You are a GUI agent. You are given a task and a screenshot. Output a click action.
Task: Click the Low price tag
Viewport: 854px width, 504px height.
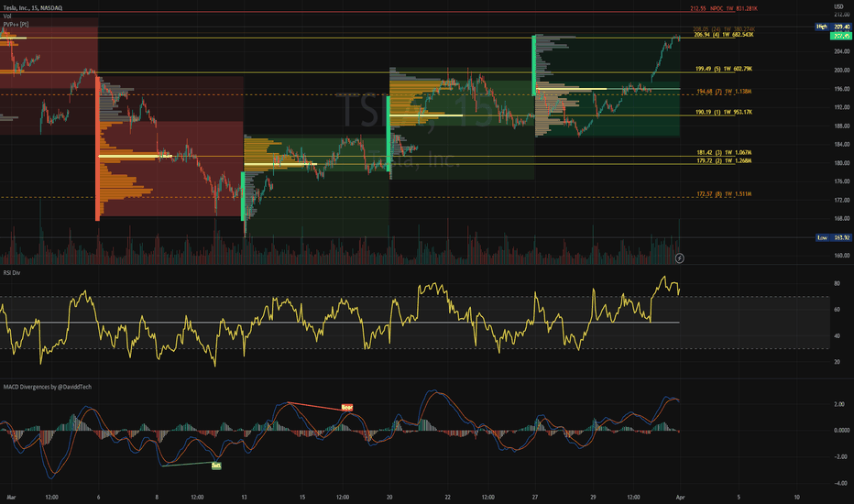click(x=833, y=237)
